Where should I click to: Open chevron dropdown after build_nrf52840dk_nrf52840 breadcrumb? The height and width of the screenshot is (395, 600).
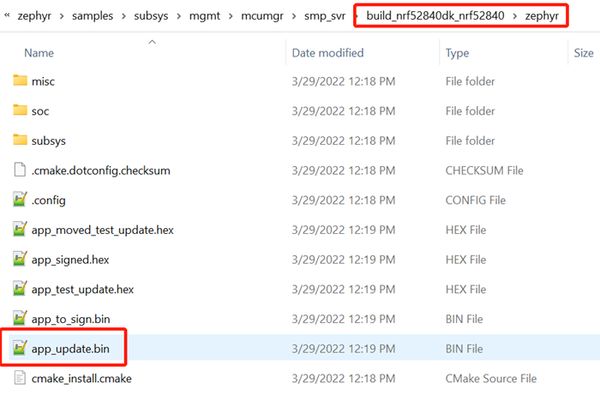(515, 16)
